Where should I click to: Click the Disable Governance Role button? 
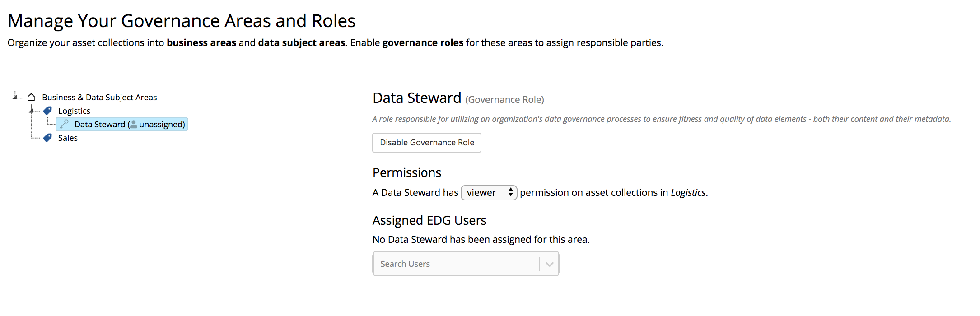[x=426, y=143]
